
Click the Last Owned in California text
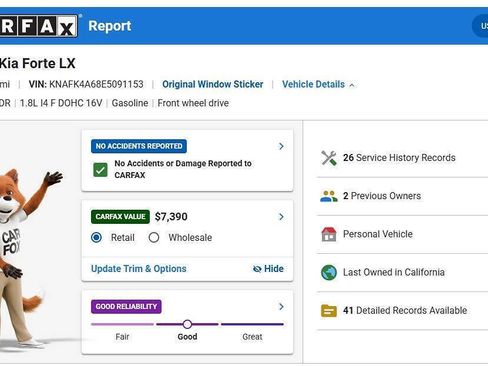(394, 272)
